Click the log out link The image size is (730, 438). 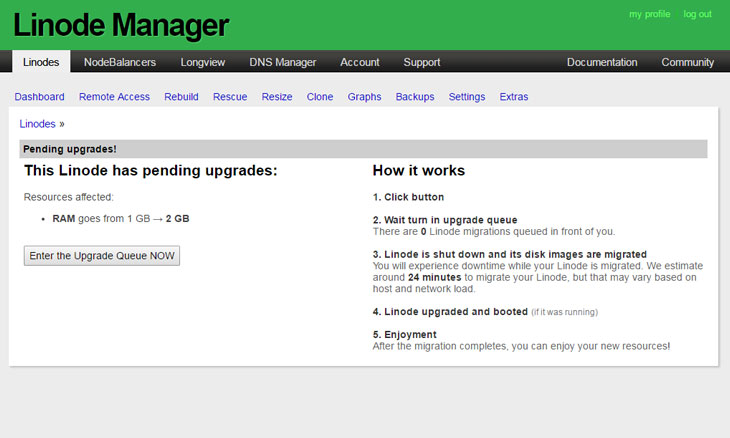point(697,14)
